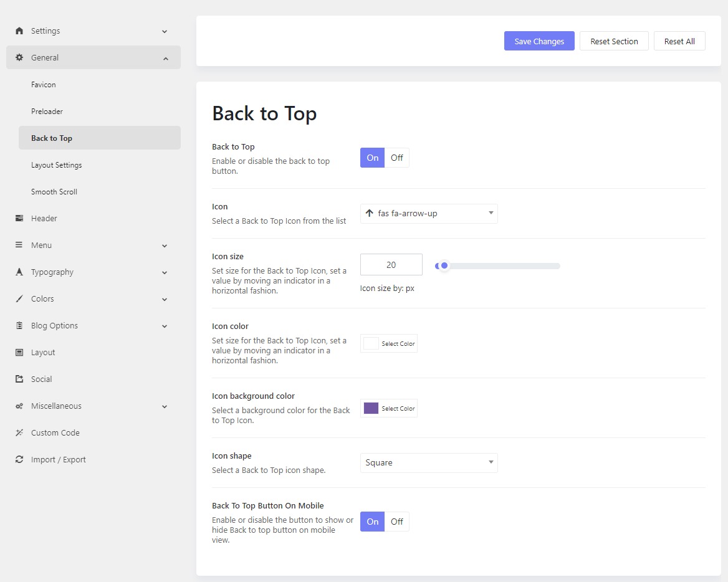Click the Reset Section button
728x582 pixels.
pos(614,41)
